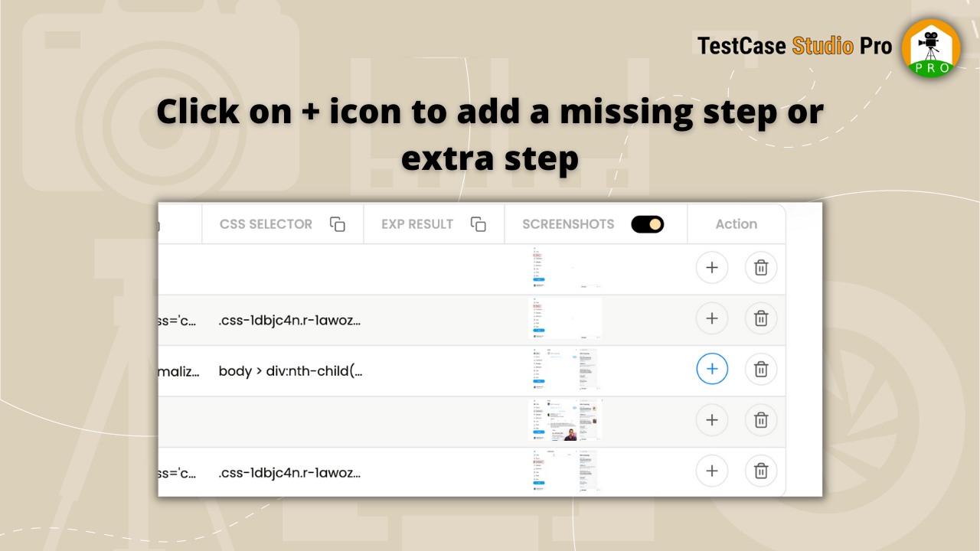The height and width of the screenshot is (551, 980).
Task: Delete the fourth test step
Action: [761, 420]
